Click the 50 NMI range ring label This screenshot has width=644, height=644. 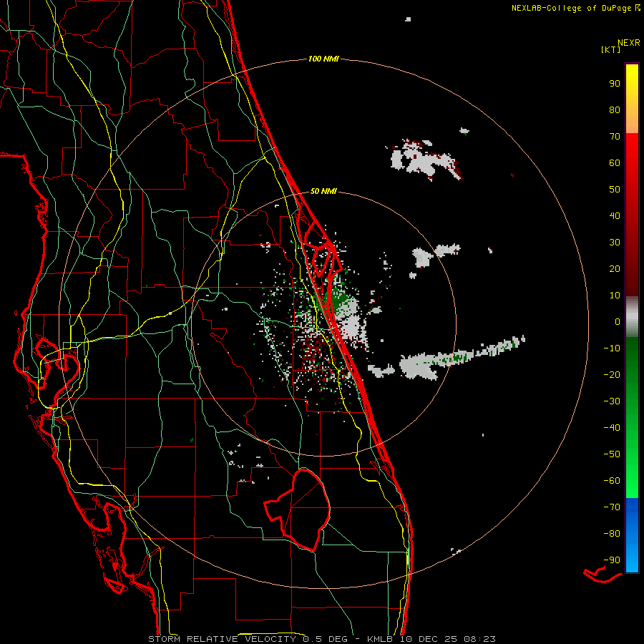pyautogui.click(x=323, y=191)
